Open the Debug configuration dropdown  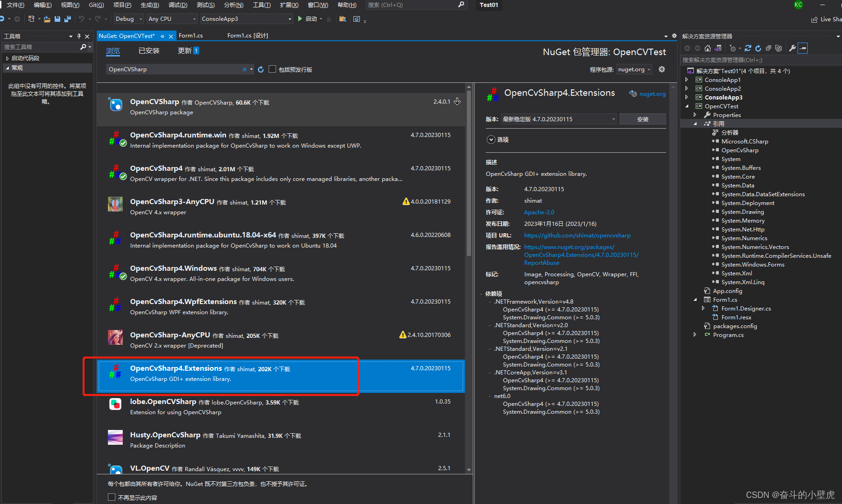(x=128, y=19)
